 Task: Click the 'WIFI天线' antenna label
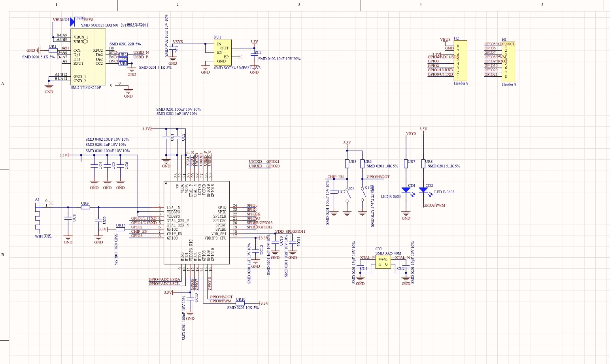click(43, 236)
